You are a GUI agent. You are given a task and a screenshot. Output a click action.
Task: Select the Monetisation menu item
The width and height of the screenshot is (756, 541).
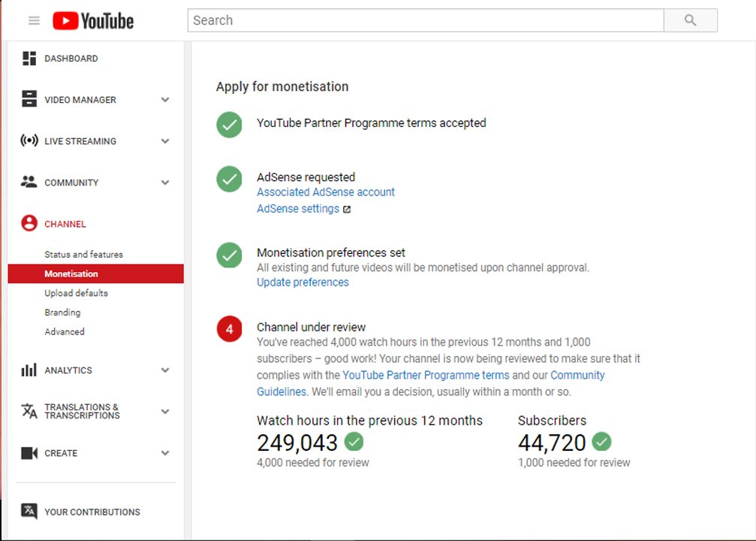tap(95, 274)
